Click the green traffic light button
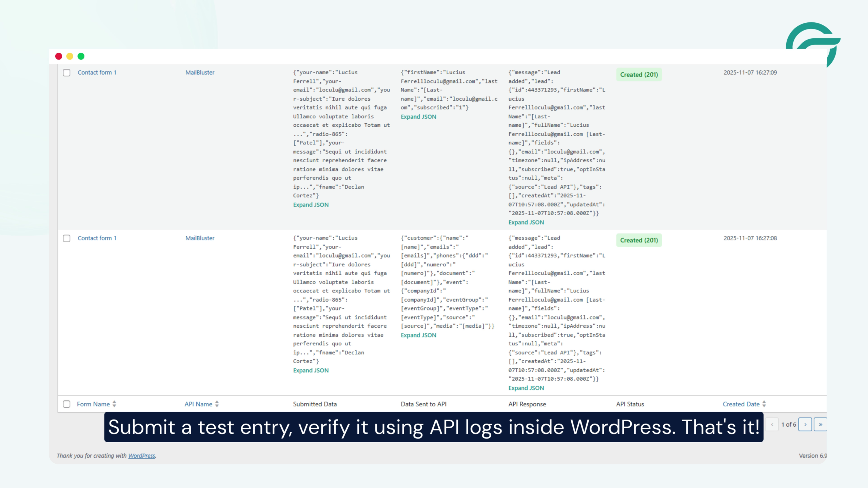The height and width of the screenshot is (488, 868). click(x=81, y=56)
